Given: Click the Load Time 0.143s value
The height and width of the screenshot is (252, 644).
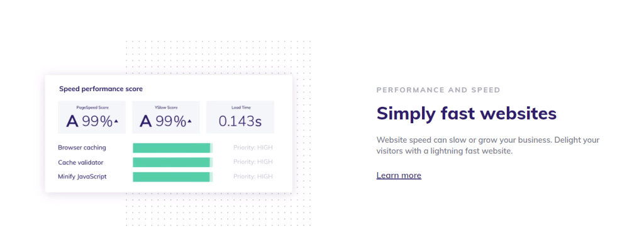Looking at the screenshot, I should pyautogui.click(x=240, y=121).
